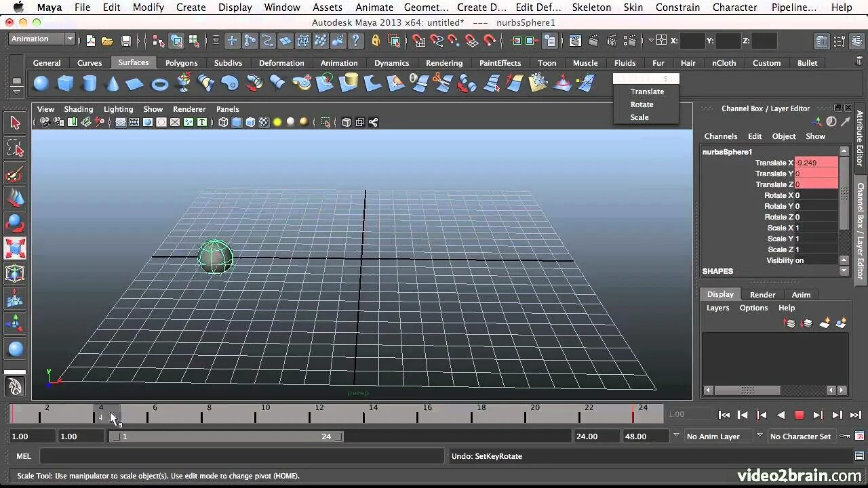Viewport: 868px width, 488px height.
Task: Select the Rotate tool in toolbox
Action: click(x=15, y=223)
